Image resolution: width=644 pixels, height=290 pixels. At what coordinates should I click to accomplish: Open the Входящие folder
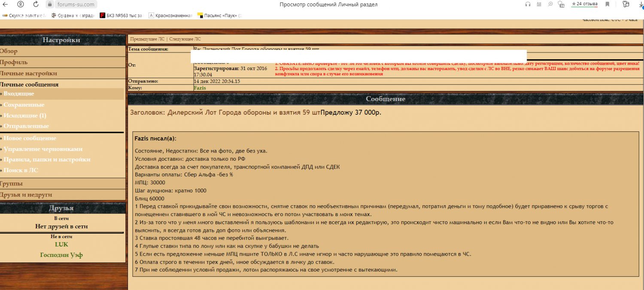(19, 94)
